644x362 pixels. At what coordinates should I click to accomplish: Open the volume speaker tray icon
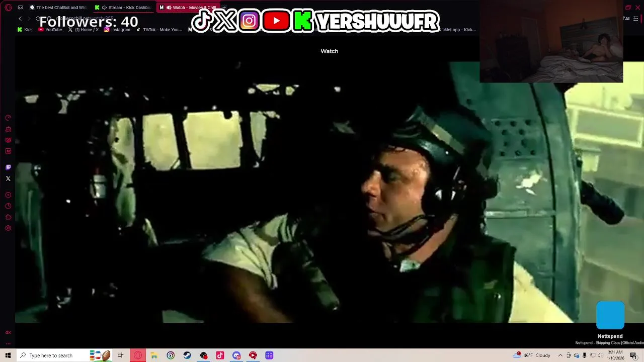point(600,355)
